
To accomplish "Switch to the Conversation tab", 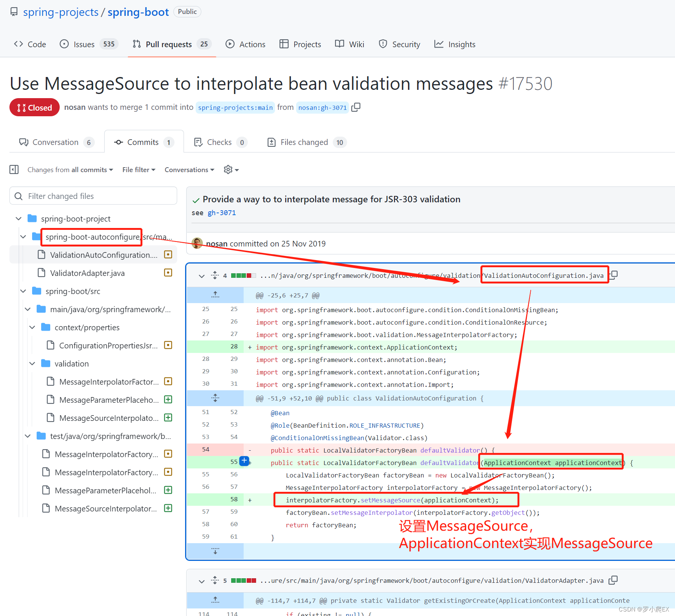I will pos(56,142).
